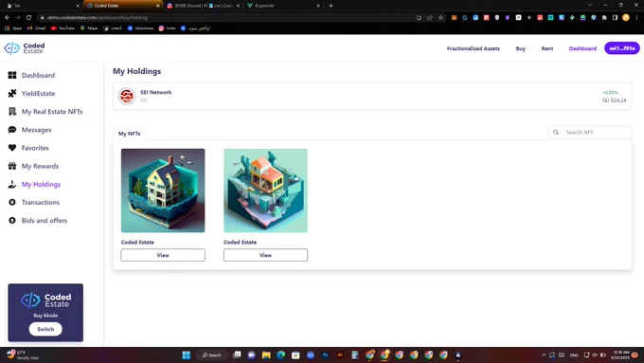Image resolution: width=644 pixels, height=363 pixels.
Task: Click the sei1...f93a wallet button
Action: click(622, 48)
